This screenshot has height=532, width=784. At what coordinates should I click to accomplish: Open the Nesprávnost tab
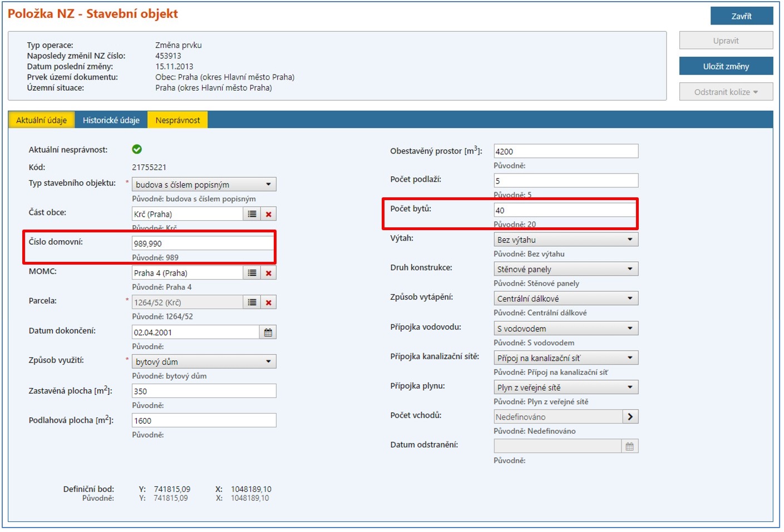pos(177,120)
